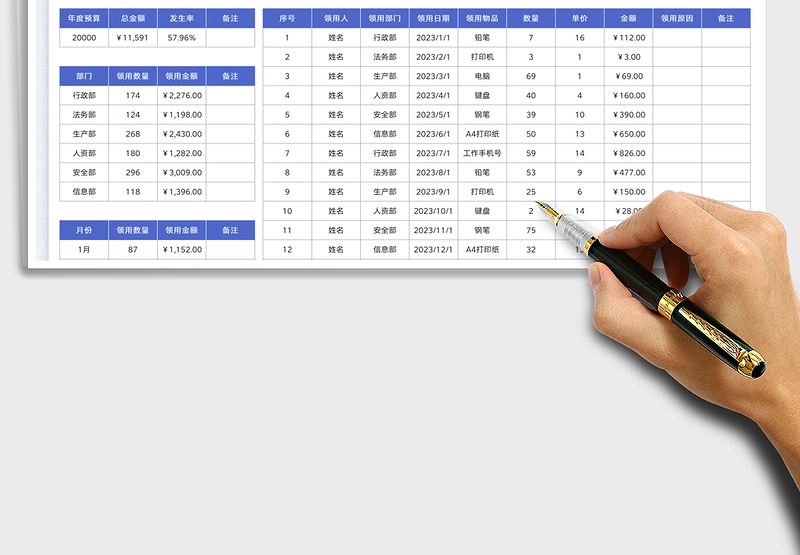Screen dimensions: 800x555
Task: Select the ¥826.00 amount cell
Action: pos(628,153)
